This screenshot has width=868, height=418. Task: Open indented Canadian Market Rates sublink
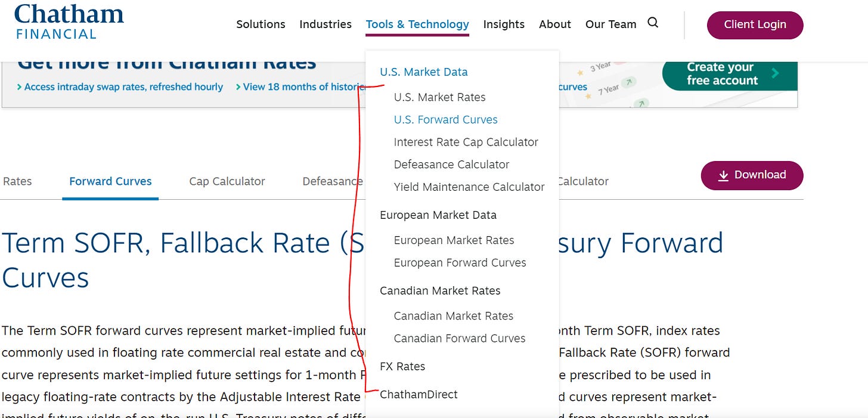453,316
